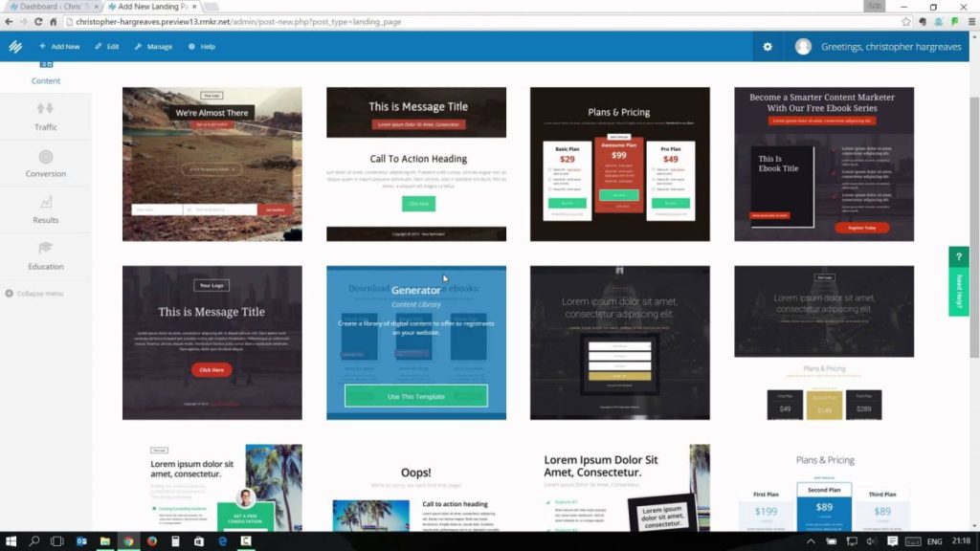
Task: Open Chrome from the taskbar
Action: 128,541
